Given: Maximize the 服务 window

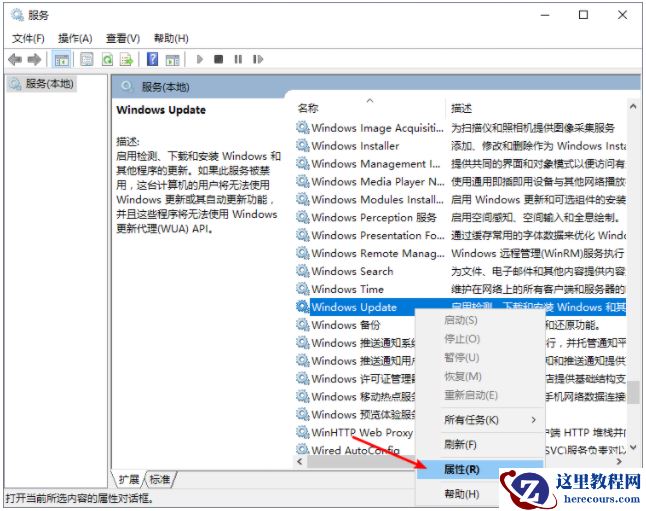Looking at the screenshot, I should click(x=583, y=15).
